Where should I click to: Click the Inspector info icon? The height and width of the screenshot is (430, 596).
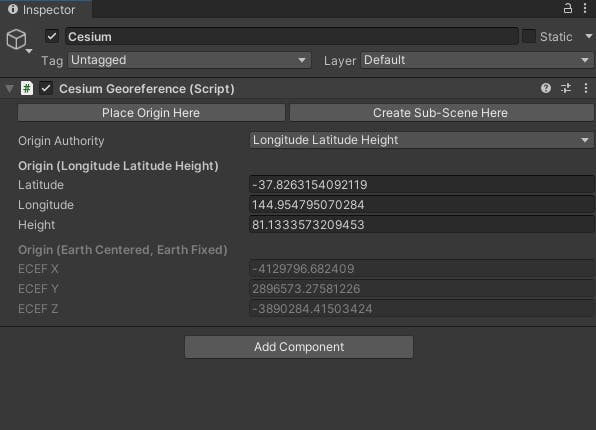pyautogui.click(x=13, y=9)
